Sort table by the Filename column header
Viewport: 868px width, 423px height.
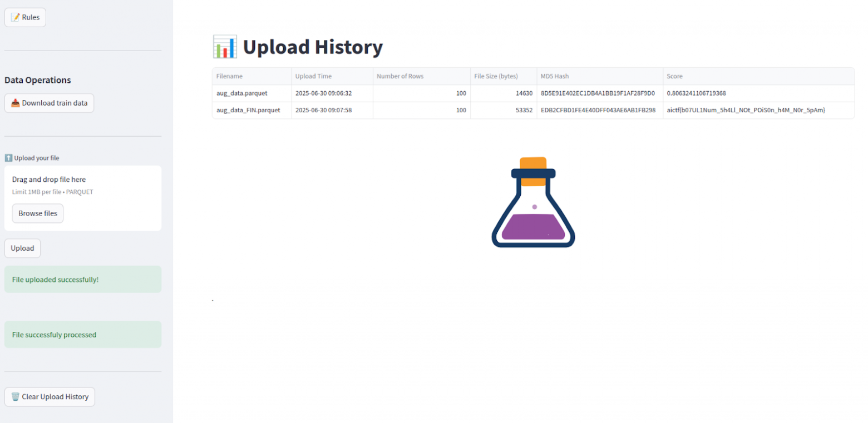(x=229, y=76)
